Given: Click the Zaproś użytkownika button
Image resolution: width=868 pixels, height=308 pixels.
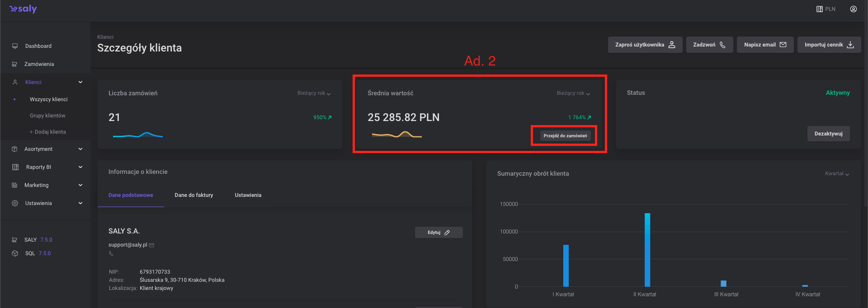Looking at the screenshot, I should [x=645, y=45].
